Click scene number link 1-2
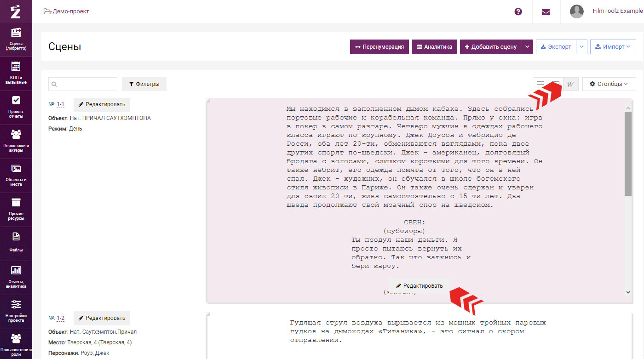The width and height of the screenshot is (644, 359). coord(60,318)
